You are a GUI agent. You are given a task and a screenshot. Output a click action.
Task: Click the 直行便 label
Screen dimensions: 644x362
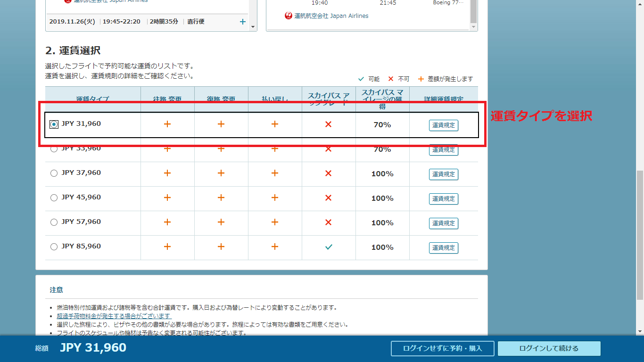196,22
